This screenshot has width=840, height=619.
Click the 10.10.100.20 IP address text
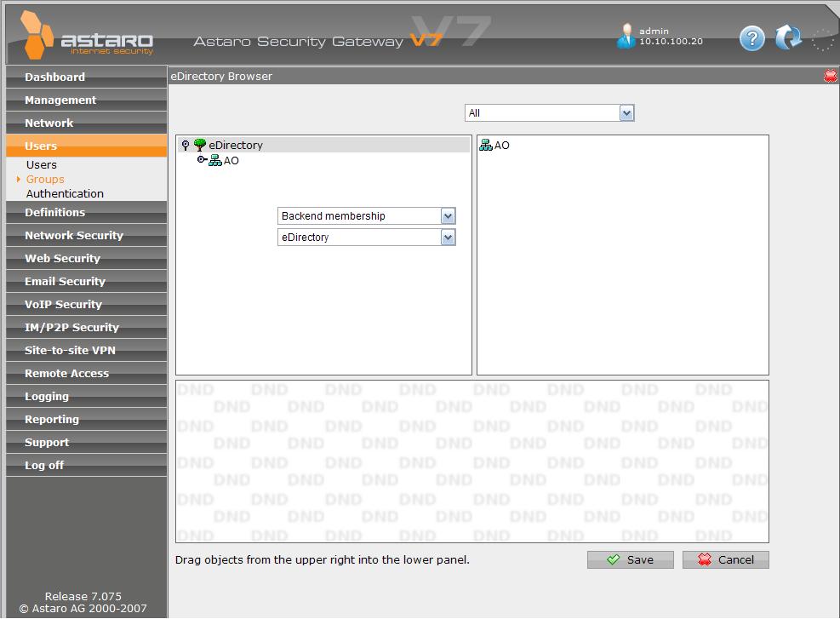tap(671, 41)
